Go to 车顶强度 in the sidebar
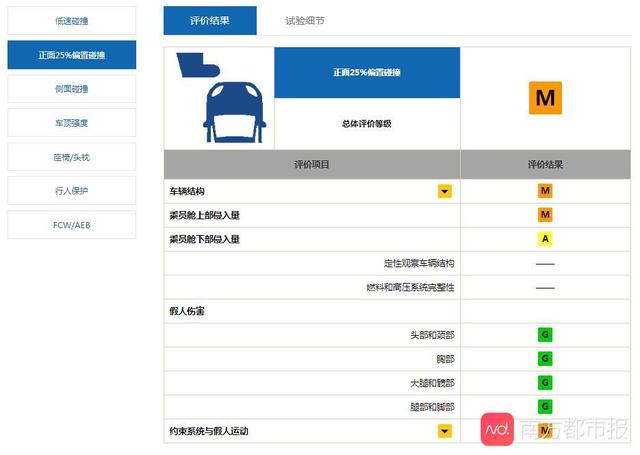640x455 pixels. 71,123
